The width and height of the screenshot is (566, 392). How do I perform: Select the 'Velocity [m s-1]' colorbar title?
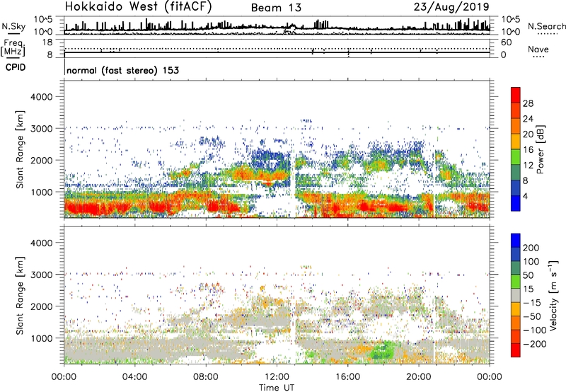tap(553, 295)
